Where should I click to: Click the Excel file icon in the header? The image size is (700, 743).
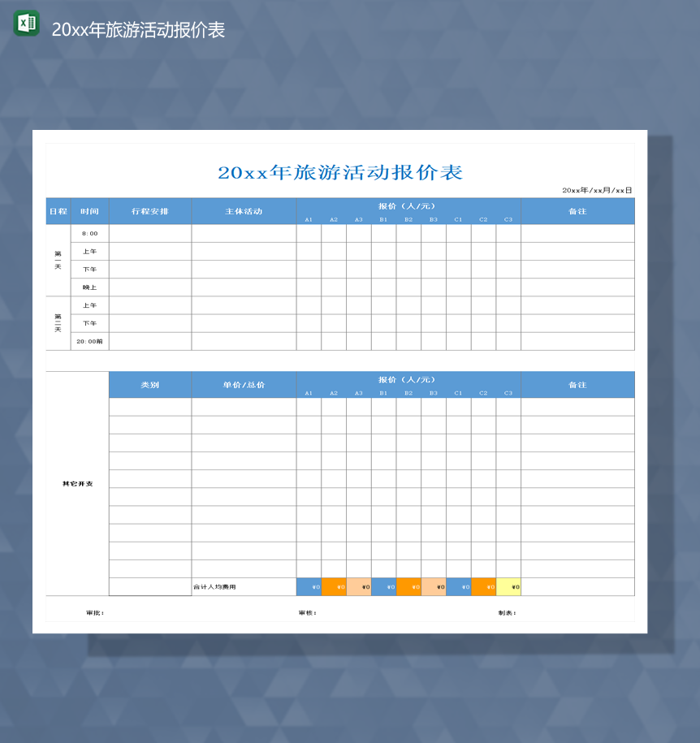(x=24, y=24)
